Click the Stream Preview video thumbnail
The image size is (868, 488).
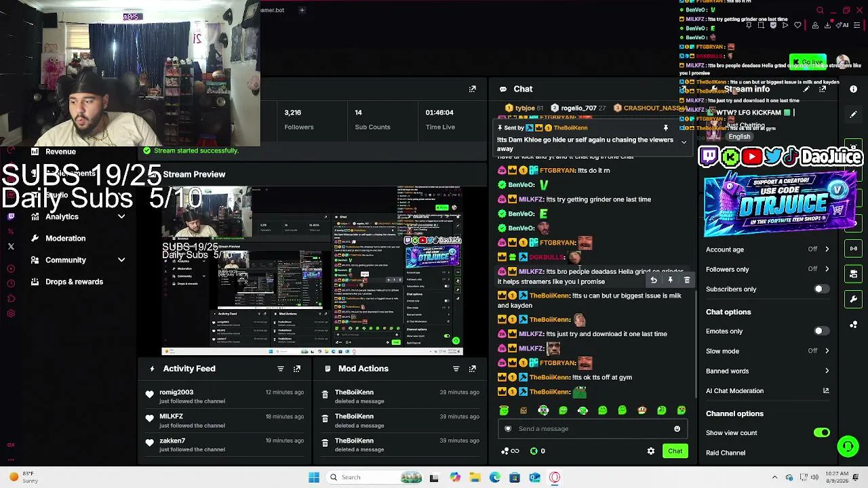[312, 271]
